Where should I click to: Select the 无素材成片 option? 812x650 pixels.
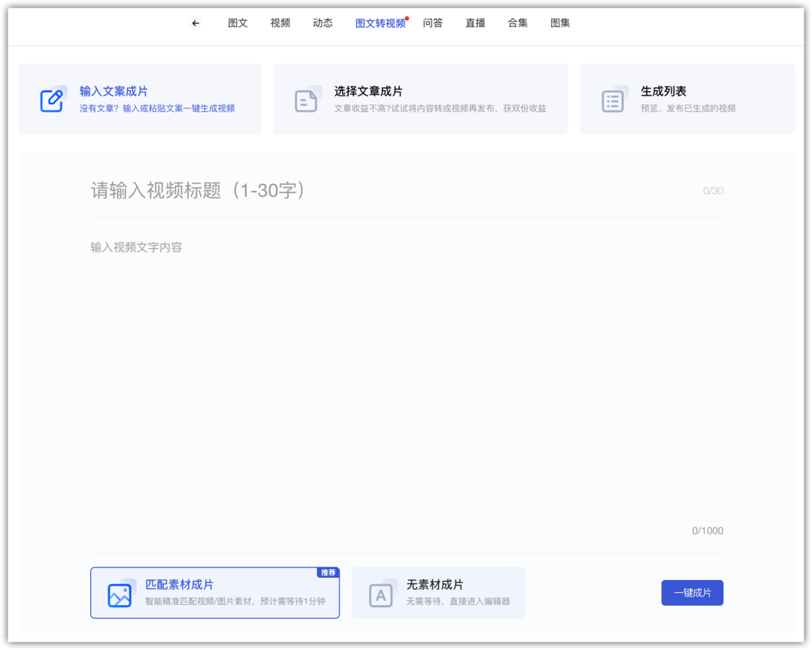point(438,593)
